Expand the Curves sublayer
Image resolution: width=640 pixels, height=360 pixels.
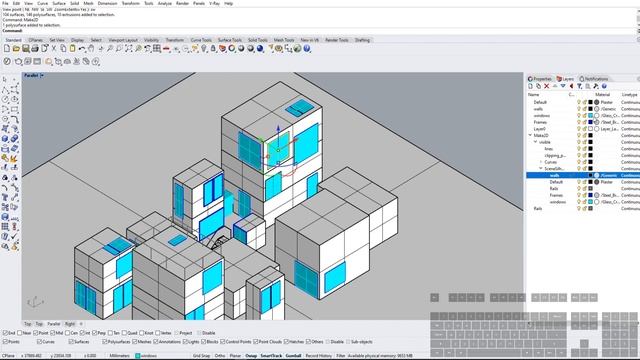point(541,162)
